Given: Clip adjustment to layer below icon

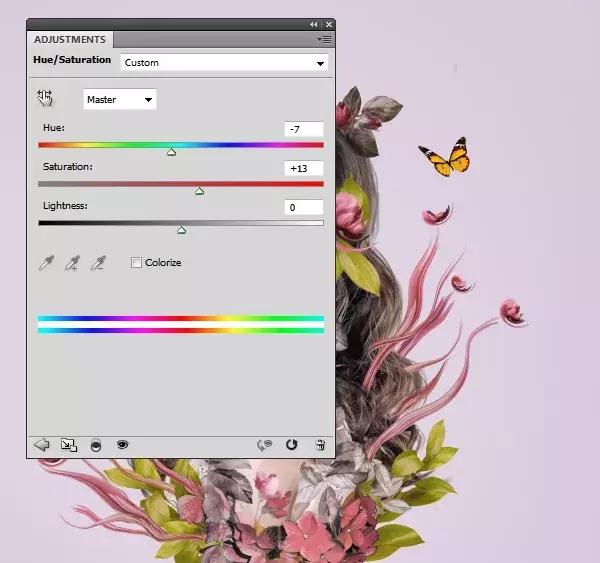Looking at the screenshot, I should click(96, 445).
